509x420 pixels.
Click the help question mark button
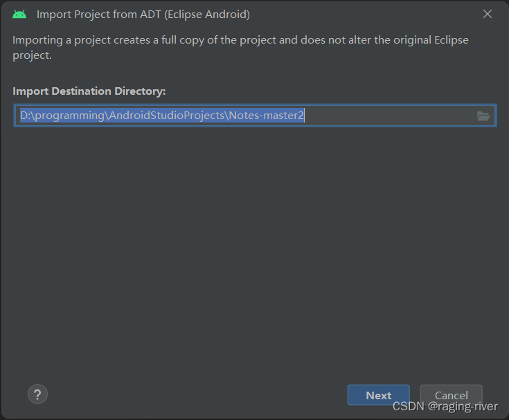(37, 394)
